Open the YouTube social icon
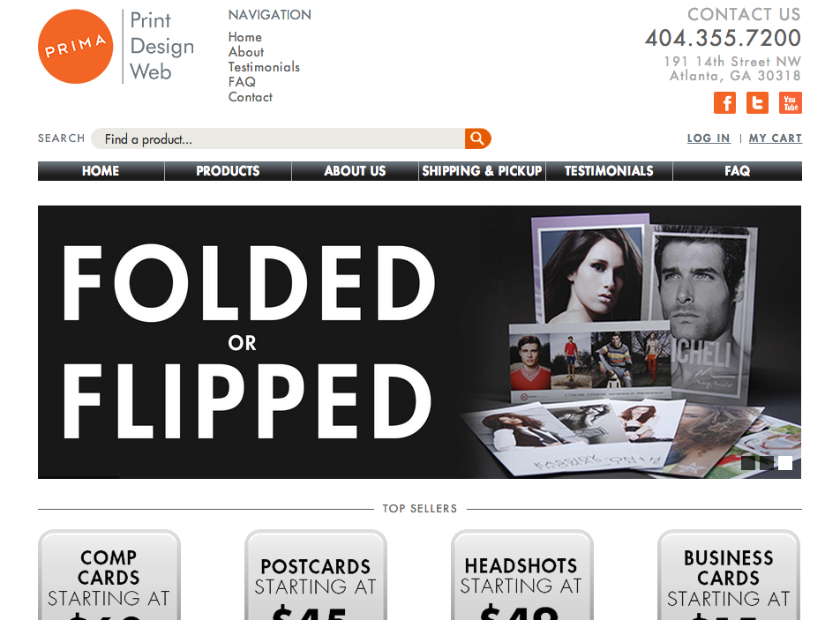The image size is (840, 620). (x=791, y=103)
